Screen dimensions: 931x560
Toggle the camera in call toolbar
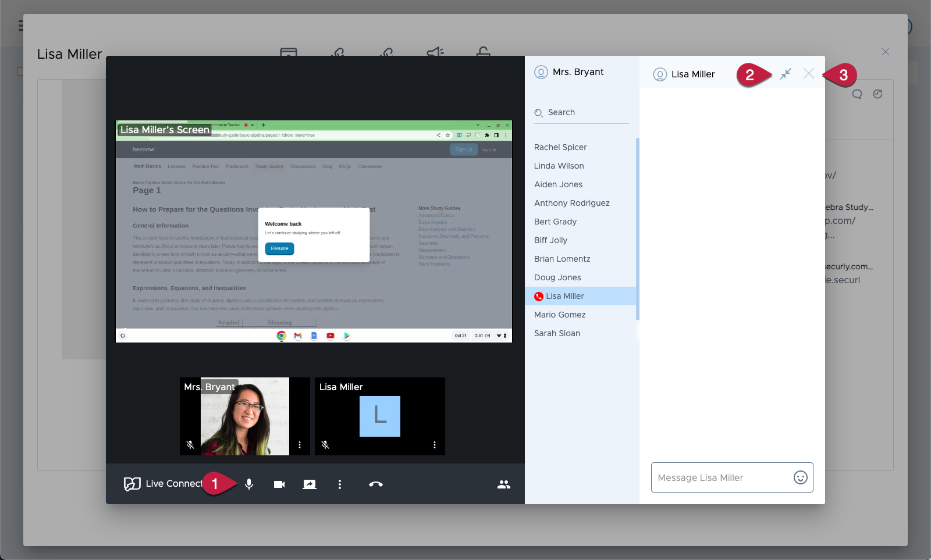[x=279, y=484]
